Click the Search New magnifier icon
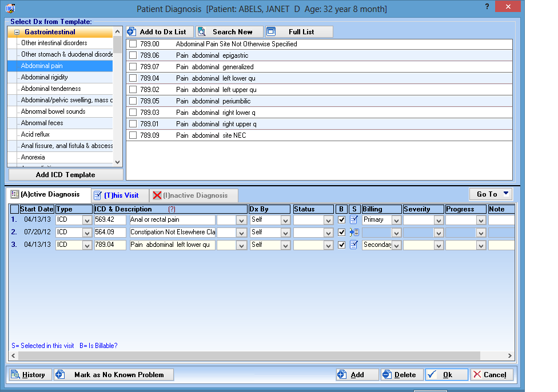Viewport: 558px width, 392px height. click(201, 31)
